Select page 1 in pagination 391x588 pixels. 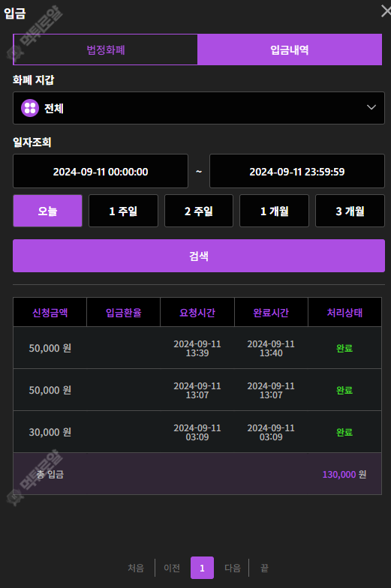202,568
